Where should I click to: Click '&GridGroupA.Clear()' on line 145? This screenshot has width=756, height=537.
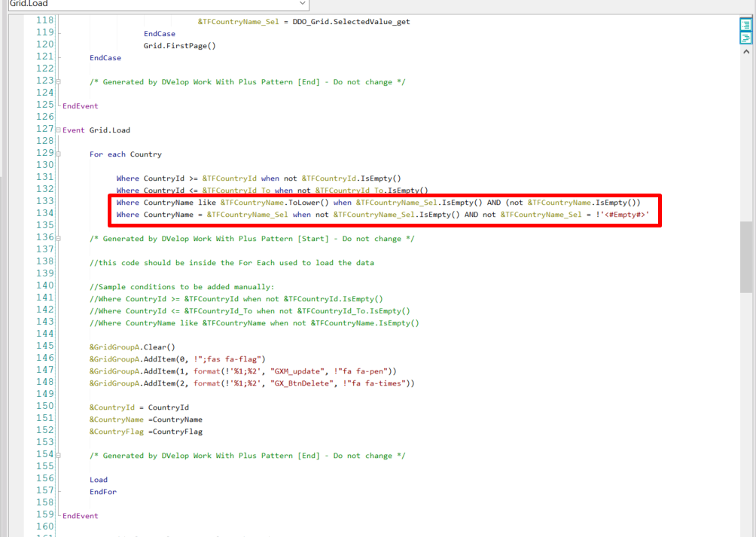[x=132, y=347]
